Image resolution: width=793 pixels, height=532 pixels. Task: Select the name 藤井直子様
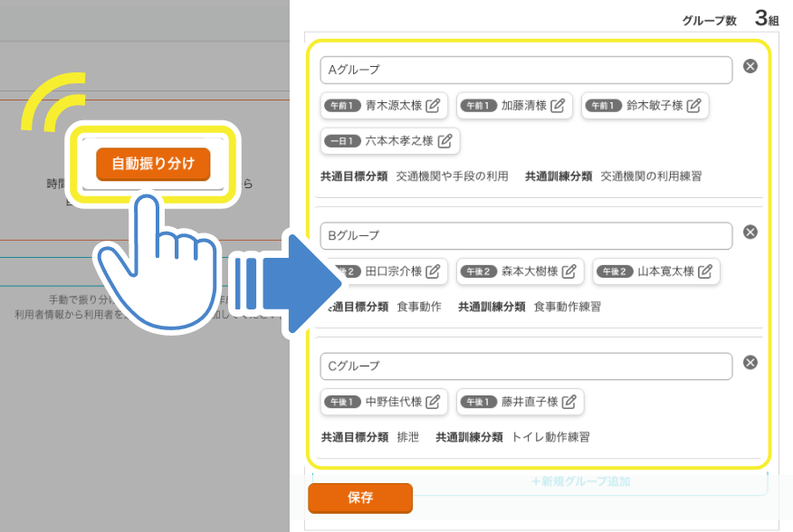coord(530,402)
